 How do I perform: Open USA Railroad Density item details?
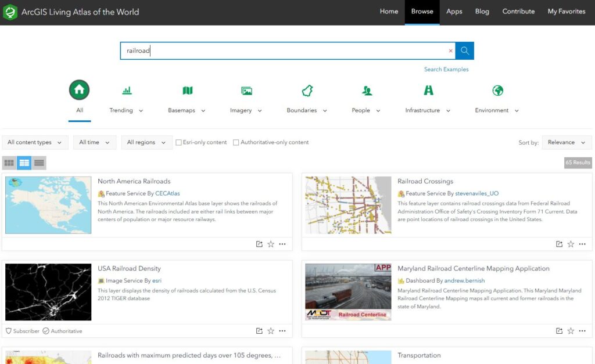[129, 269]
